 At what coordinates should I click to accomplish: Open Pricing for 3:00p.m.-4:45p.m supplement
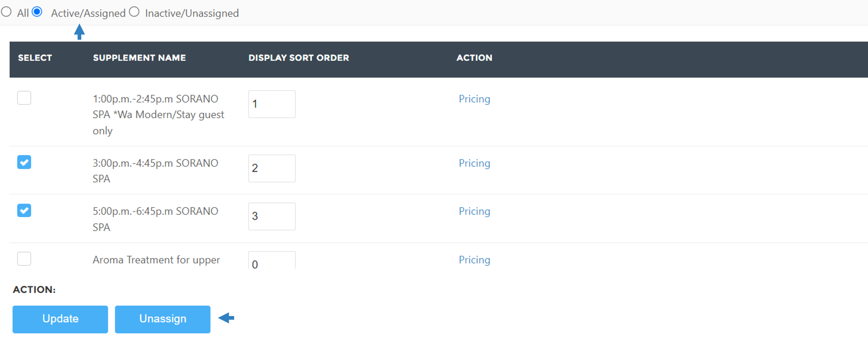tap(474, 163)
